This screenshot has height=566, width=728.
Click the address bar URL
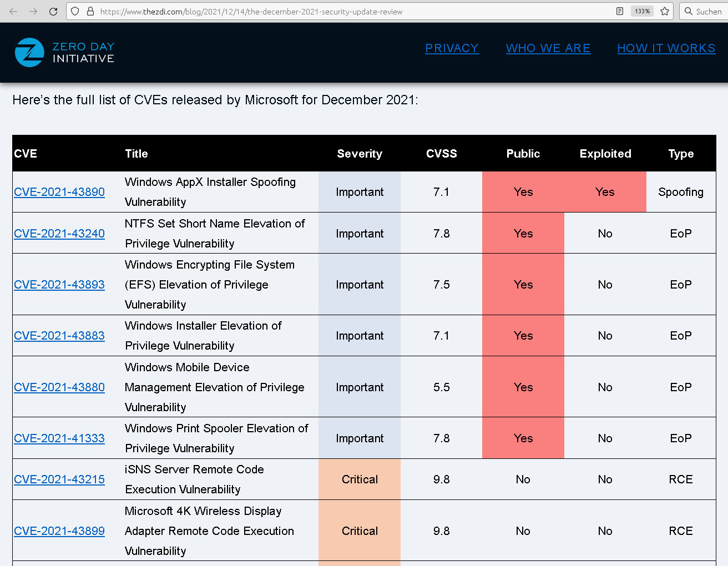click(x=251, y=12)
